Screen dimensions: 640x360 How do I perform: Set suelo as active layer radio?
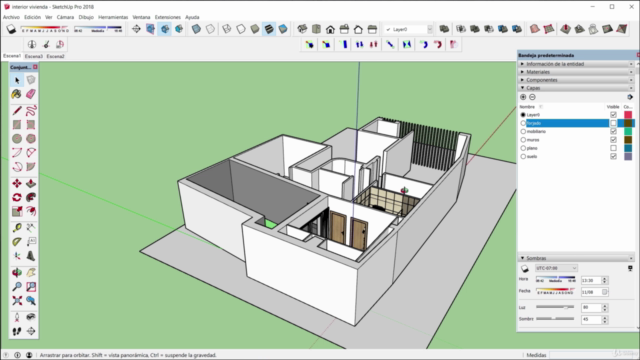click(523, 156)
